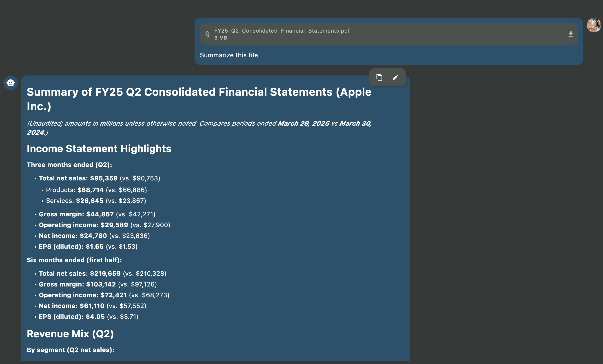Click the download icon on the PDF attachment

(x=570, y=34)
